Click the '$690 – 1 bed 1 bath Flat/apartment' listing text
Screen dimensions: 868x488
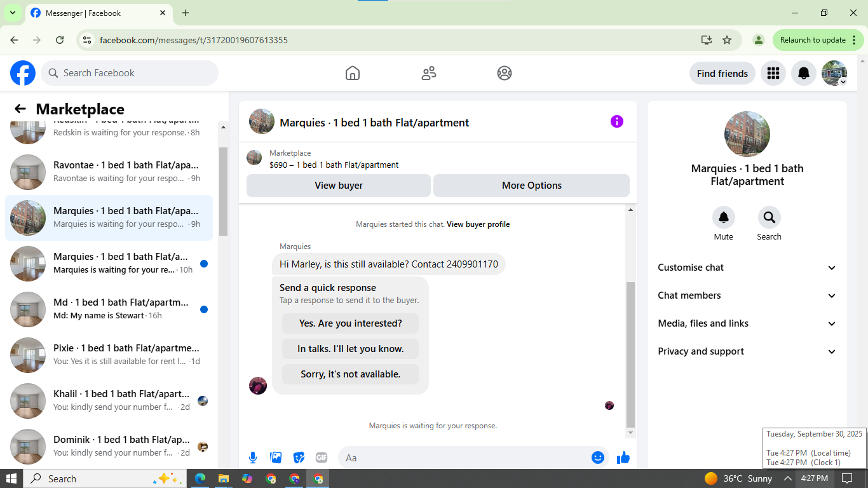[x=334, y=165]
